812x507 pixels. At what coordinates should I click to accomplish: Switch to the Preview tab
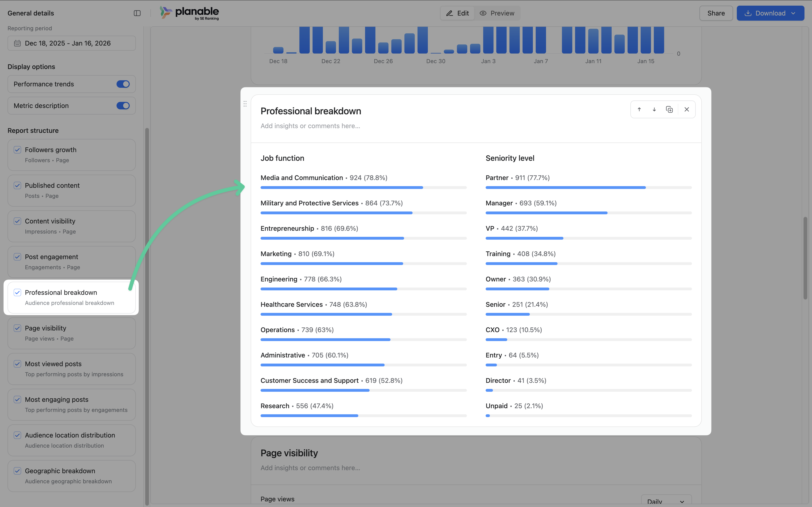pos(497,13)
